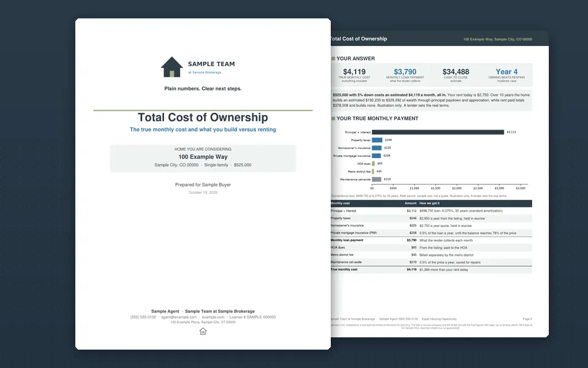
Task: Click the subtitle about true monthly cost versus renting
Action: 203,129
